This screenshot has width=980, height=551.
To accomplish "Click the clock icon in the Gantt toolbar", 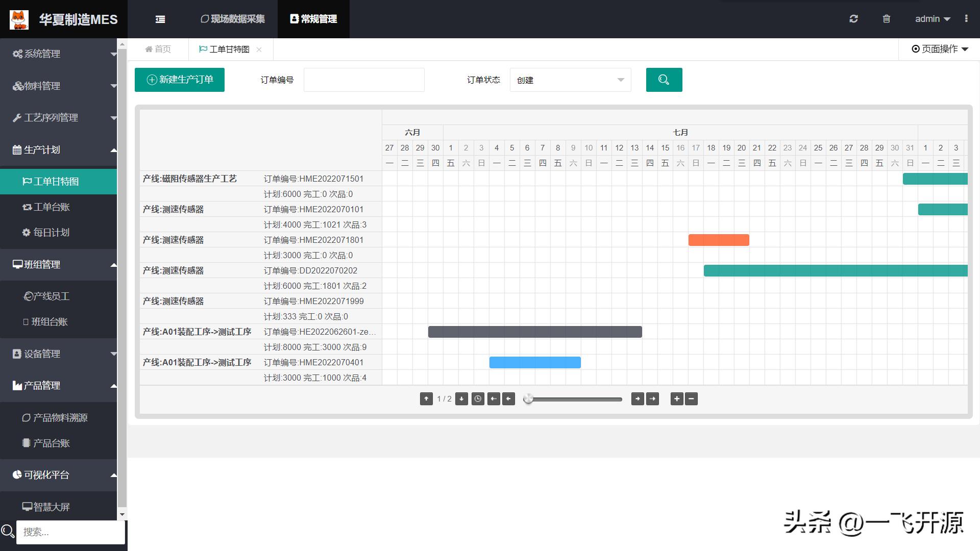I will 478,399.
